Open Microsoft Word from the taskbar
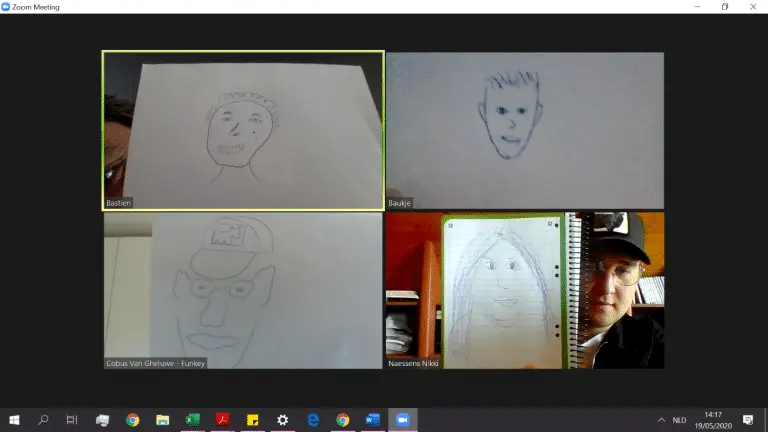Screen dimensions: 768x432 tap(373, 420)
